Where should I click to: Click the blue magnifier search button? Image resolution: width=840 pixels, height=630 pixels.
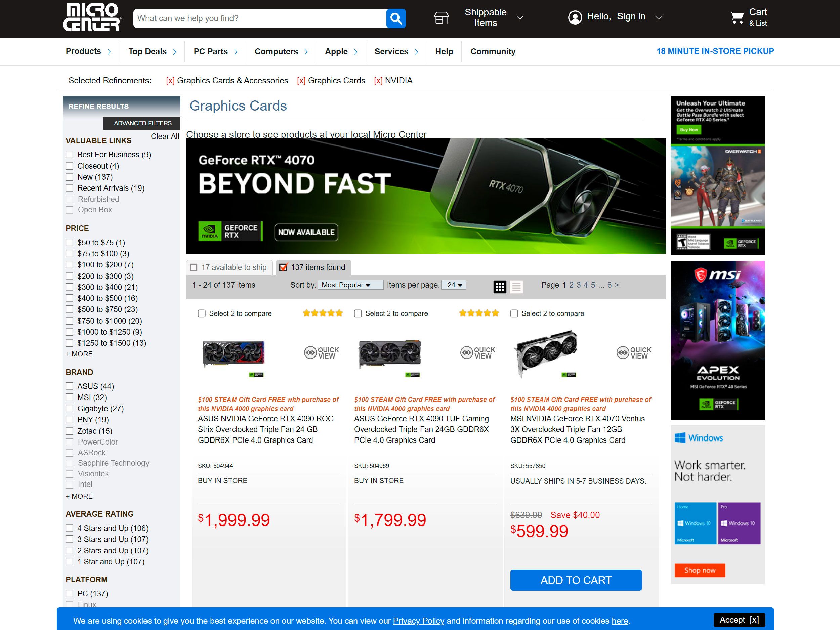396,18
